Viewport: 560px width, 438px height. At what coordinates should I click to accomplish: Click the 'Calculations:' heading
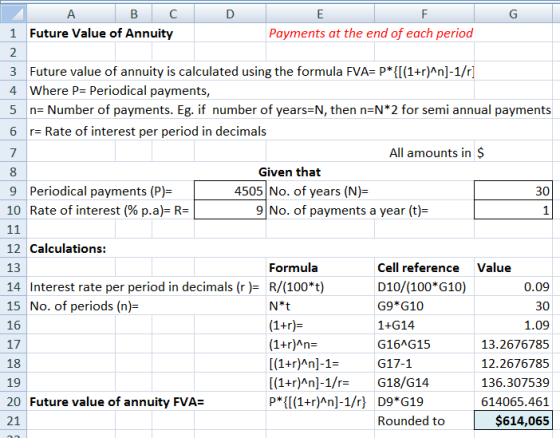[x=68, y=248]
